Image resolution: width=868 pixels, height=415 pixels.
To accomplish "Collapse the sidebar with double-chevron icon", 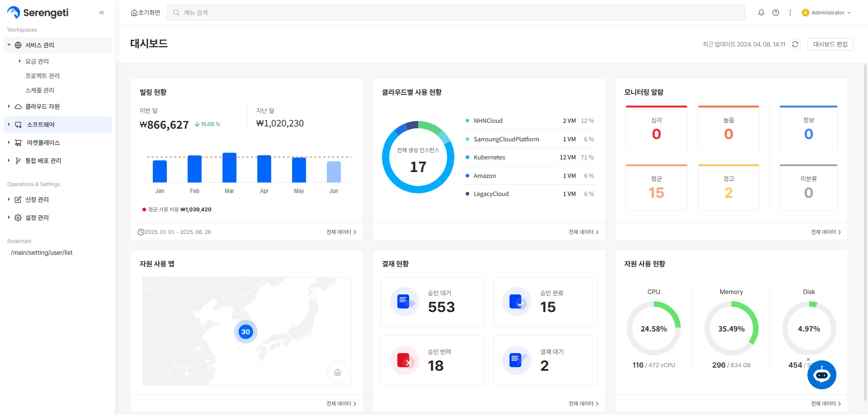I will [x=102, y=13].
